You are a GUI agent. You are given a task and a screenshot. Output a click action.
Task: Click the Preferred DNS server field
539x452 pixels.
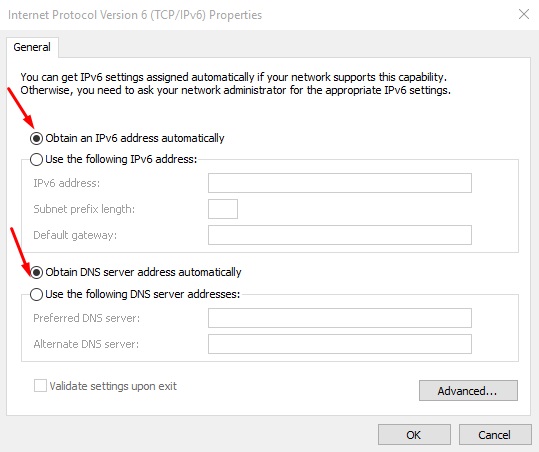[x=340, y=318]
